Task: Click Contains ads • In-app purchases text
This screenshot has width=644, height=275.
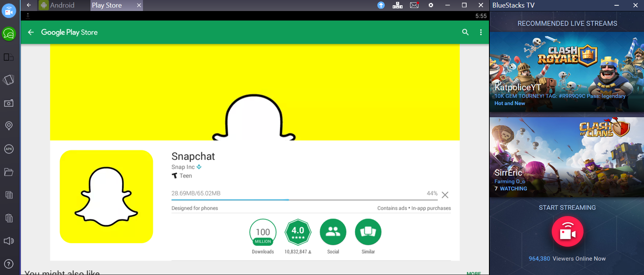Action: [414, 208]
